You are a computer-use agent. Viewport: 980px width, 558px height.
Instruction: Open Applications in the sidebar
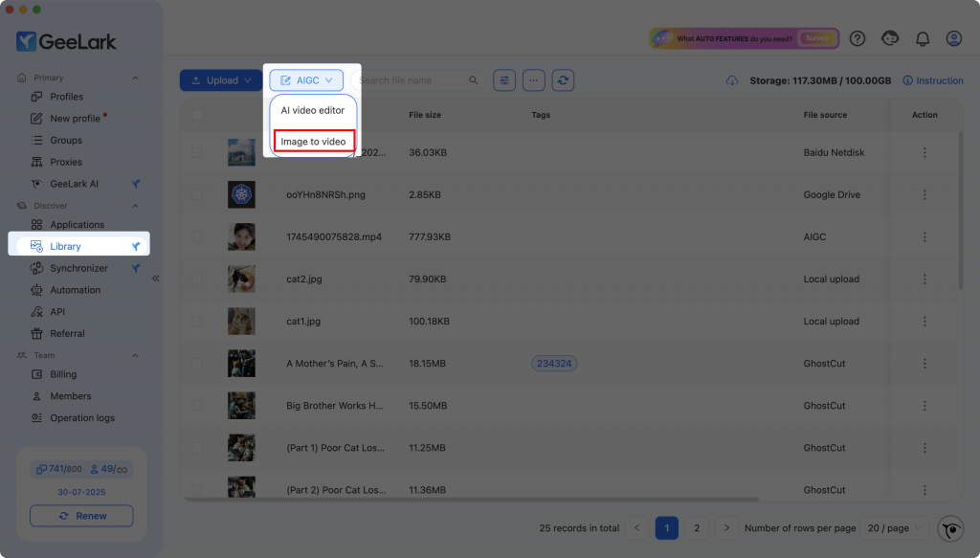tap(78, 224)
